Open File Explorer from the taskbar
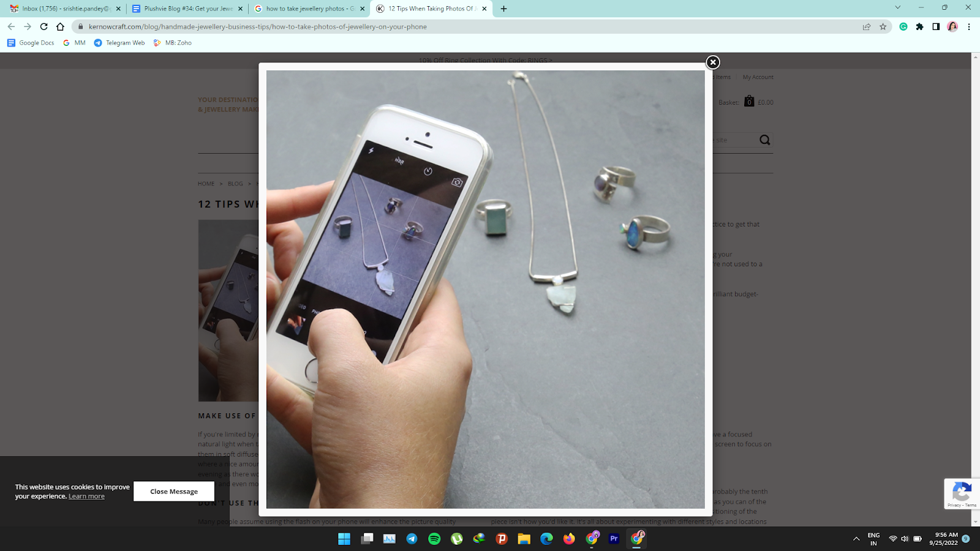 tap(524, 539)
